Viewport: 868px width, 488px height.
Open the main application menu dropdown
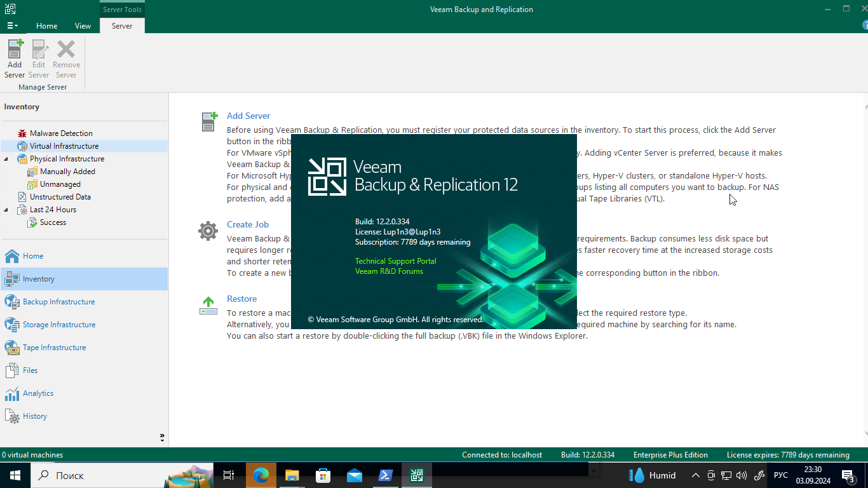click(x=12, y=26)
